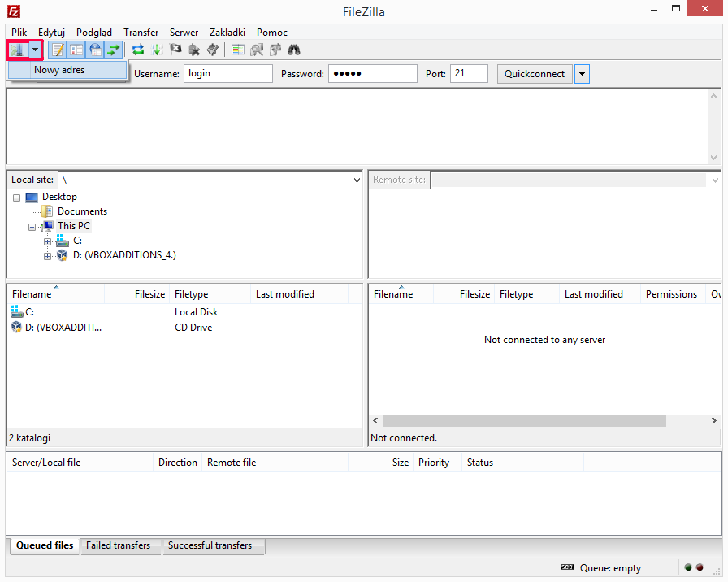The height and width of the screenshot is (582, 728).
Task: Sort remote list by Permissions column
Action: pos(671,294)
